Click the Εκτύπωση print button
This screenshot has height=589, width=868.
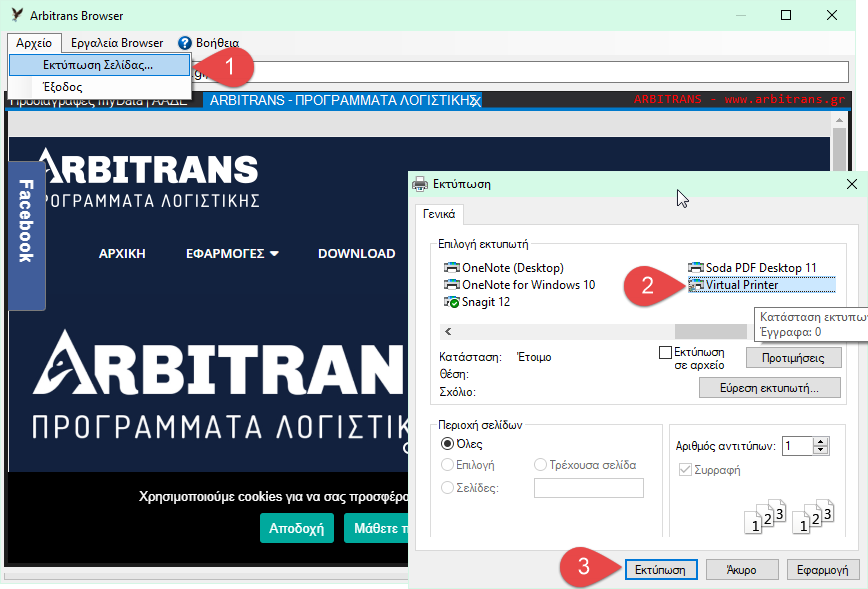pyautogui.click(x=660, y=570)
